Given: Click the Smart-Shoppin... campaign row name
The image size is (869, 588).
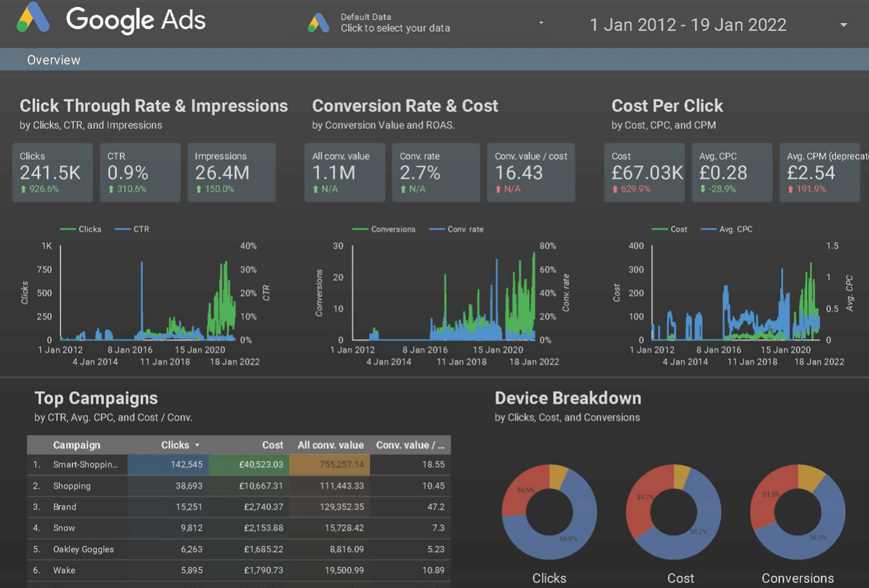Looking at the screenshot, I should point(86,465).
